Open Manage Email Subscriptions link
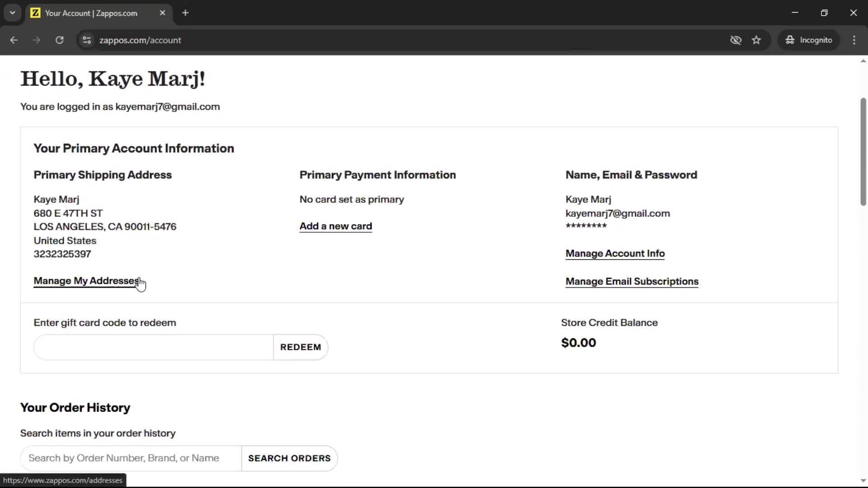868x488 pixels. pos(632,282)
